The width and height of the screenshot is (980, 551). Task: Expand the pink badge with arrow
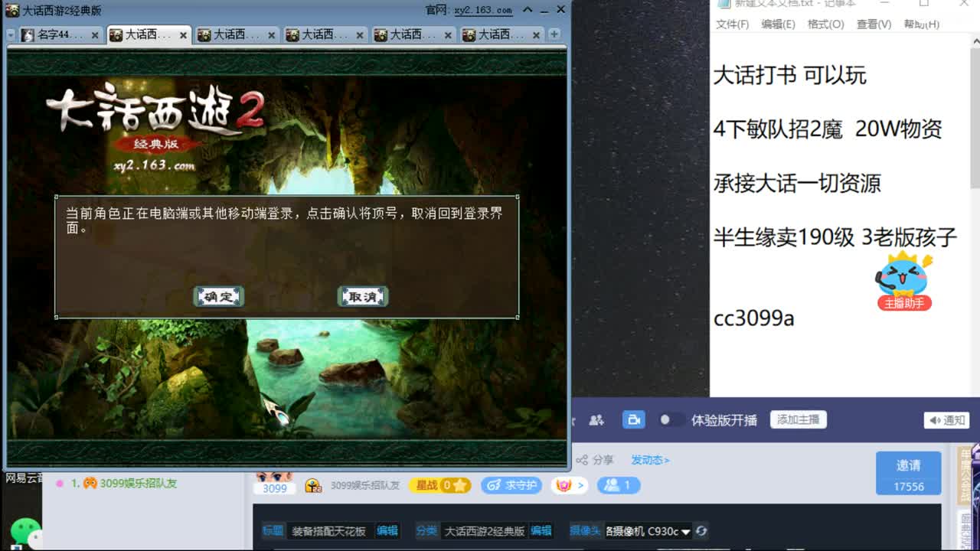pyautogui.click(x=569, y=485)
